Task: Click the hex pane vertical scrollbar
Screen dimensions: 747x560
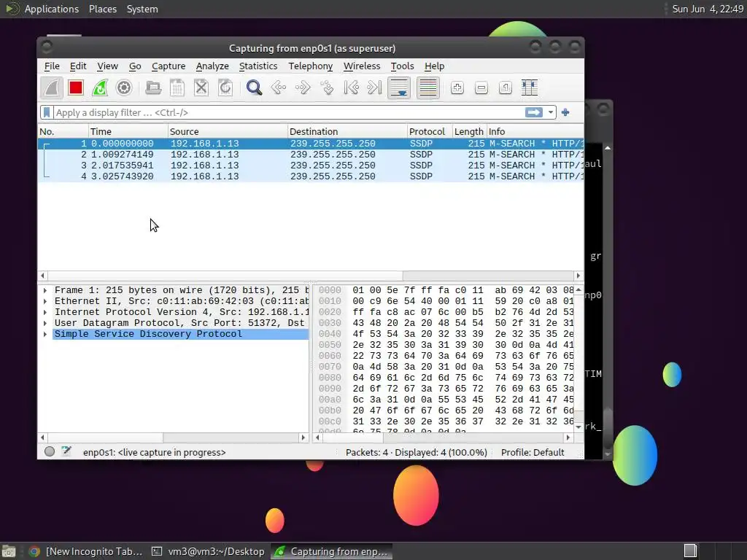Action: point(578,358)
